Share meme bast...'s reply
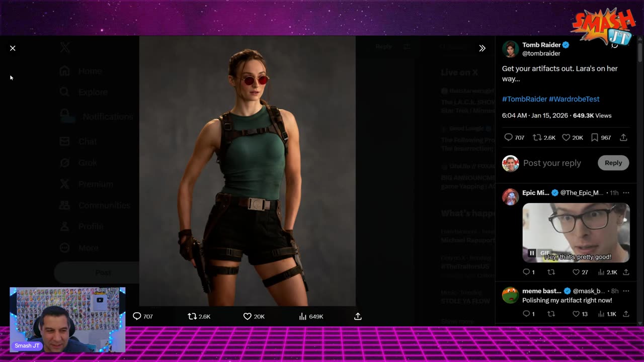 [626, 314]
